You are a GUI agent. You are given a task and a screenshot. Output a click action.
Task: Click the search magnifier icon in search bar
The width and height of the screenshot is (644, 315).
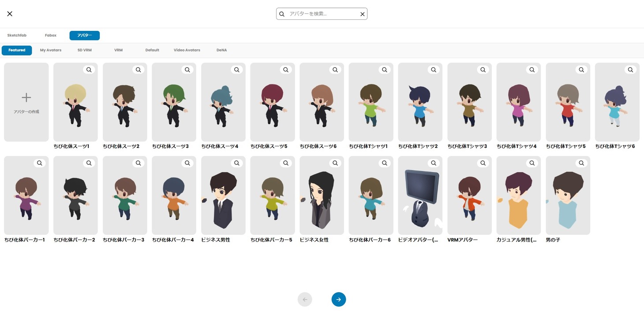pyautogui.click(x=282, y=14)
